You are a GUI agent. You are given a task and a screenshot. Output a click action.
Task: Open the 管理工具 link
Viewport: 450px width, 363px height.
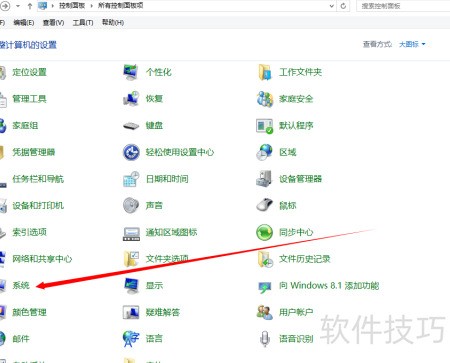pyautogui.click(x=29, y=99)
